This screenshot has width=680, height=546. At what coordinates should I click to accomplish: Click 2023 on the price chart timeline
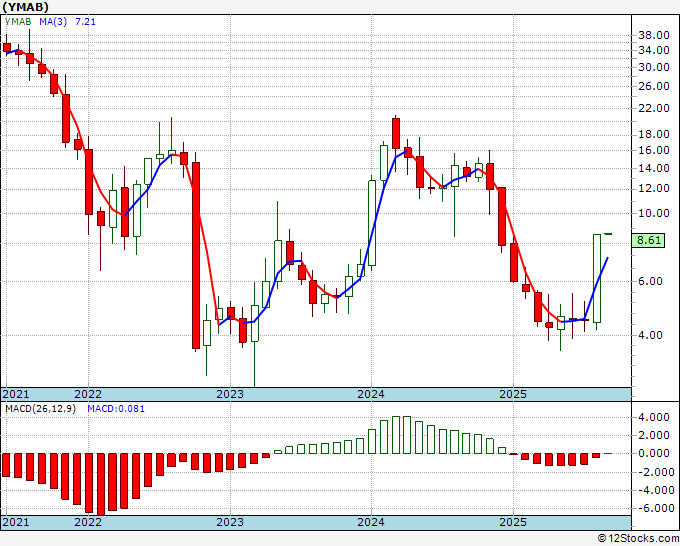pos(230,394)
